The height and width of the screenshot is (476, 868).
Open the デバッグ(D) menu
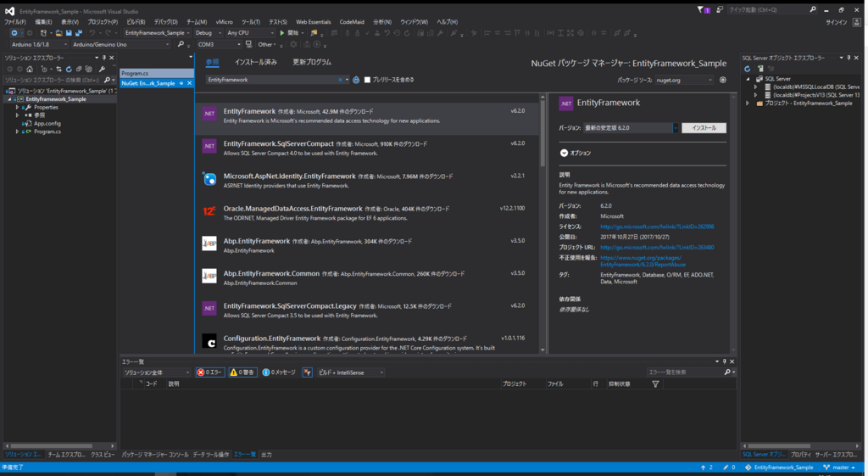pos(165,22)
